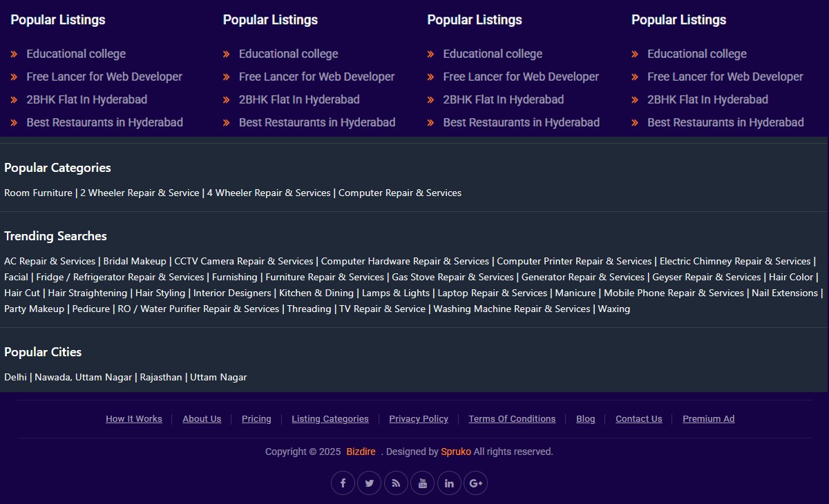Open the Google Plus icon
This screenshot has width=829, height=504.
click(475, 483)
